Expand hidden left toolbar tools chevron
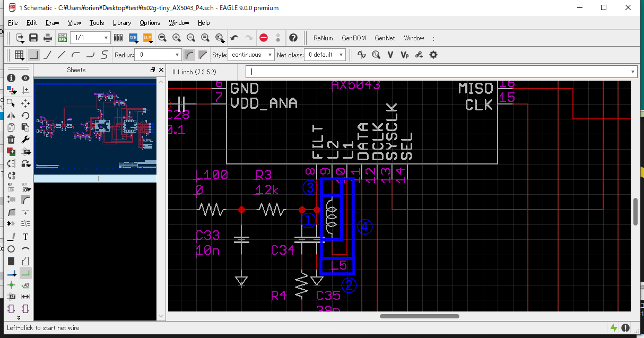The height and width of the screenshot is (338, 644). (19, 317)
